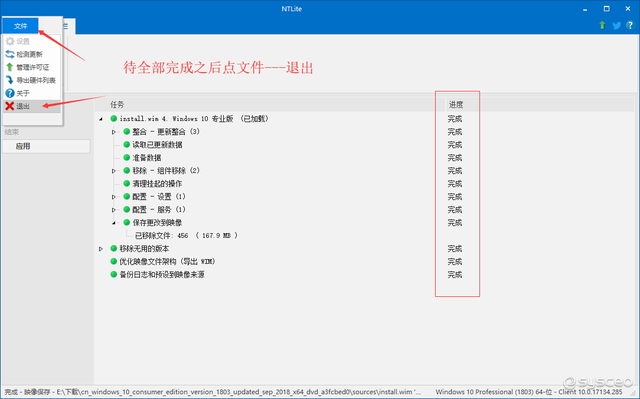Click 完成 status of the install.wim row

point(455,119)
